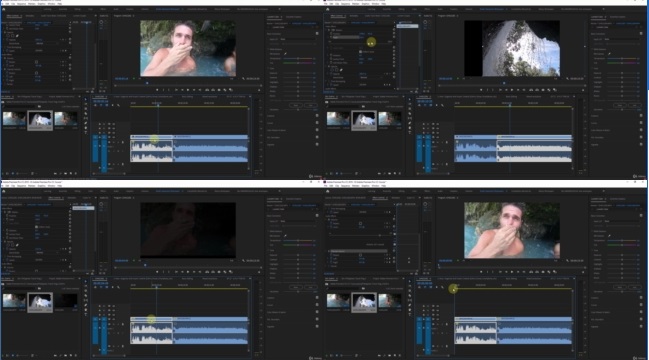
Task: Choose Ripple Edit tool in top-right screenshot's tools panel
Action: click(x=410, y=108)
